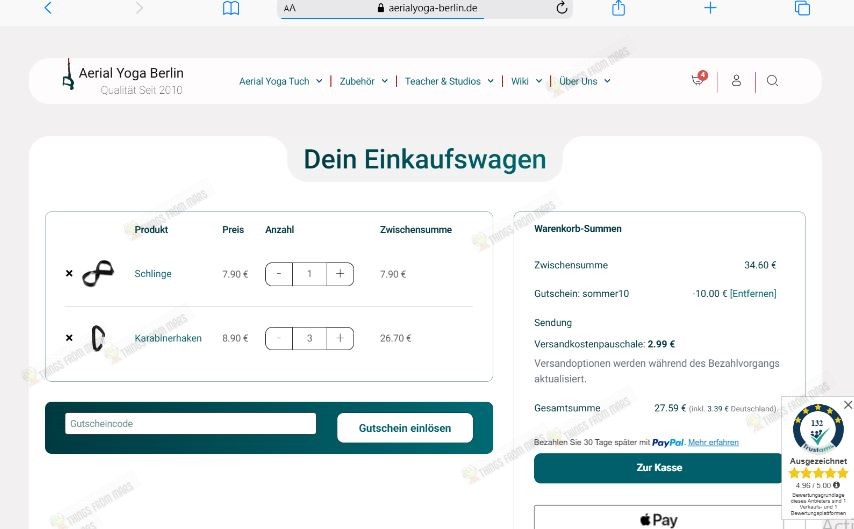The height and width of the screenshot is (529, 854).
Task: Increase Karabinerhaken quantity with plus
Action: tap(340, 338)
